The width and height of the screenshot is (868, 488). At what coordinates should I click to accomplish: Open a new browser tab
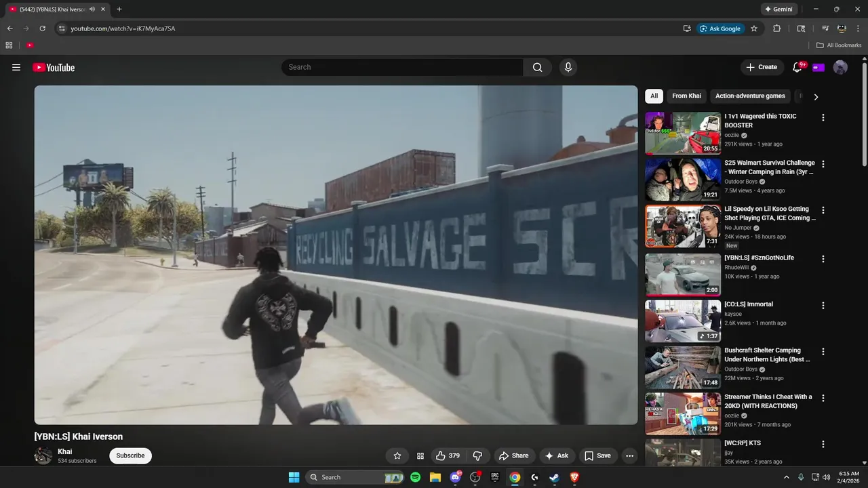pos(119,9)
